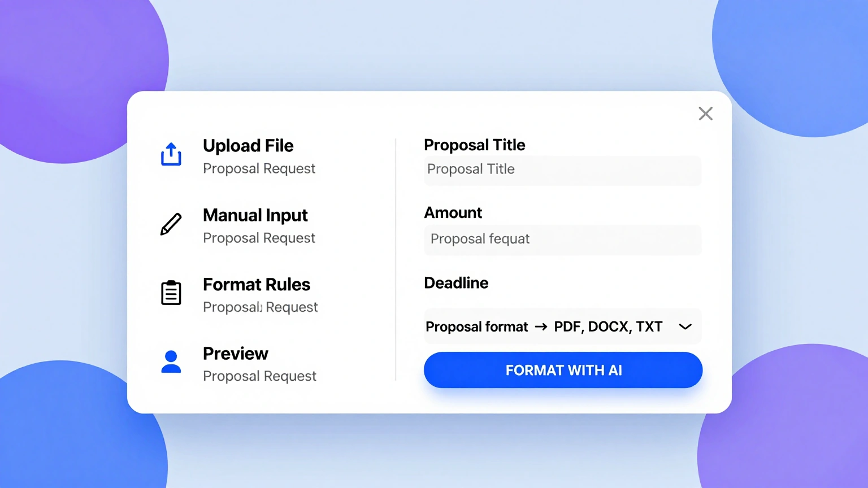The height and width of the screenshot is (488, 868).
Task: Click the person icon beside Preview
Action: (171, 362)
